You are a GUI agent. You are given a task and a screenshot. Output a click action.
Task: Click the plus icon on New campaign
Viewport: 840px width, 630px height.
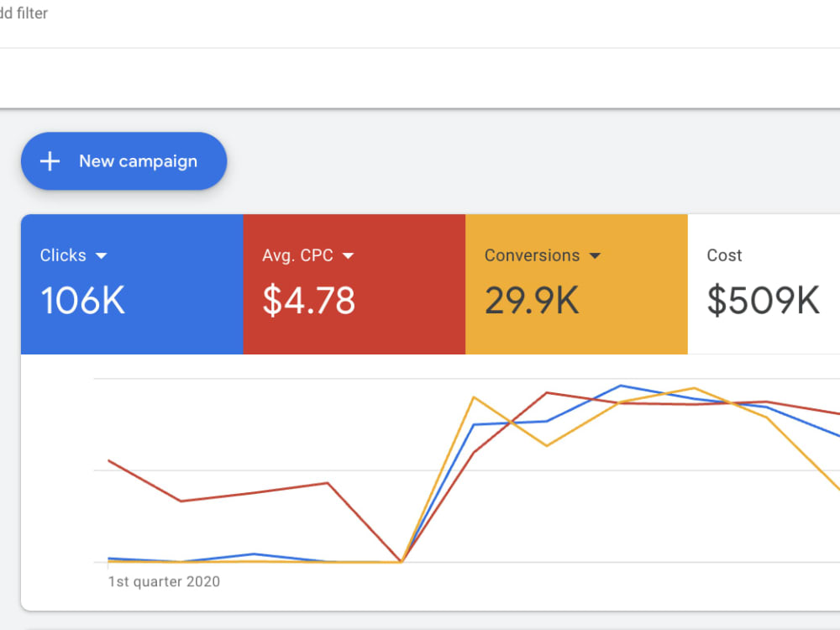coord(50,161)
